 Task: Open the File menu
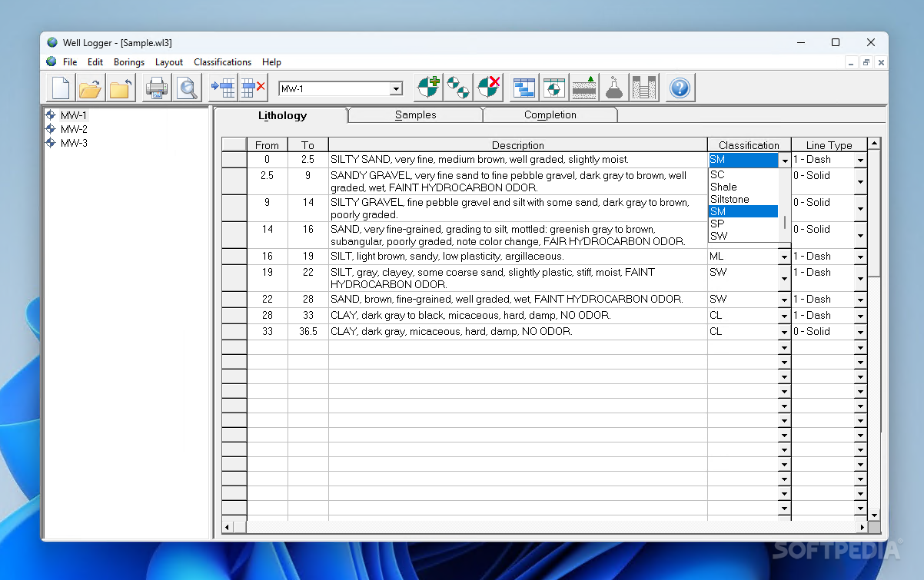pos(70,62)
